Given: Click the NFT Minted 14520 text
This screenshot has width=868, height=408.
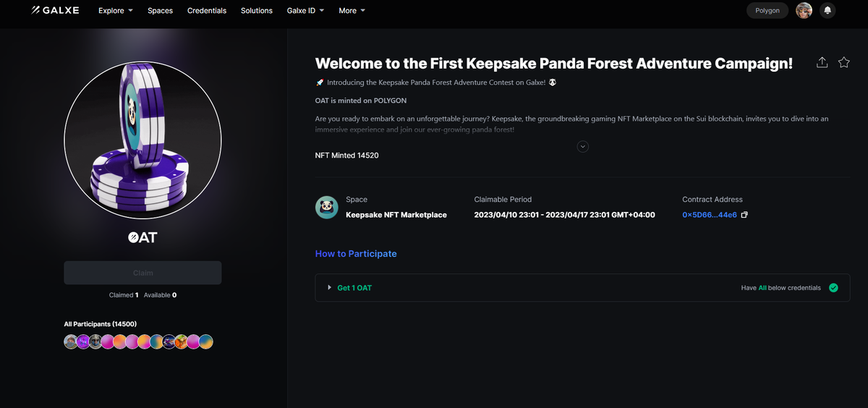Looking at the screenshot, I should pos(347,156).
